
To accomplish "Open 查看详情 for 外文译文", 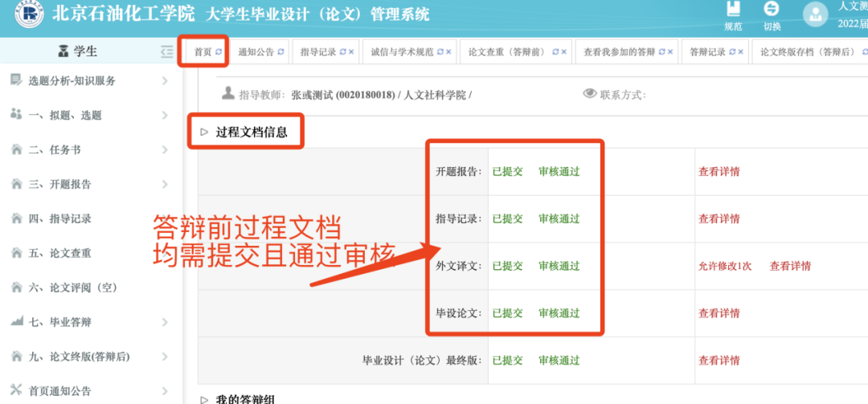I will coord(790,266).
